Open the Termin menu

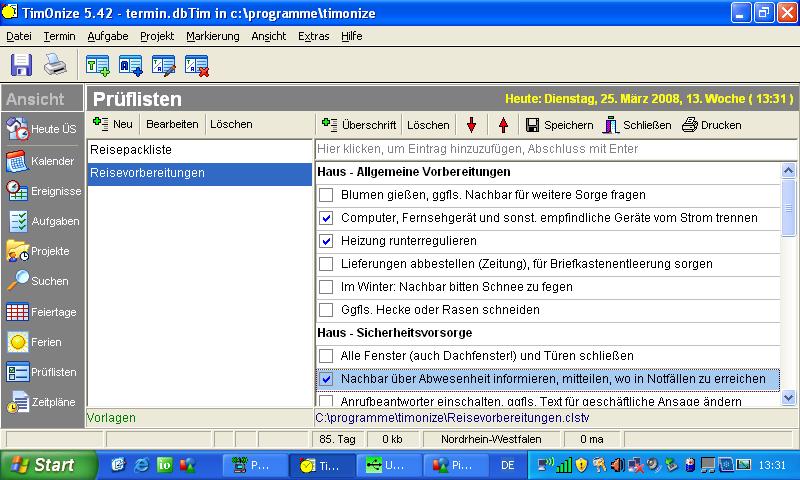coord(59,36)
